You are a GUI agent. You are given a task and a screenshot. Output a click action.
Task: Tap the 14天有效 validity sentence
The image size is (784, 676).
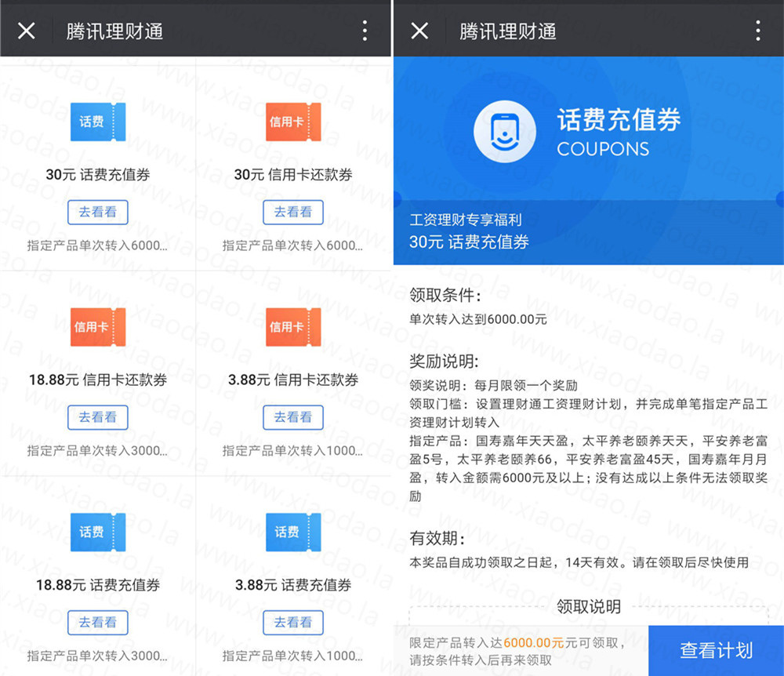coord(579,562)
